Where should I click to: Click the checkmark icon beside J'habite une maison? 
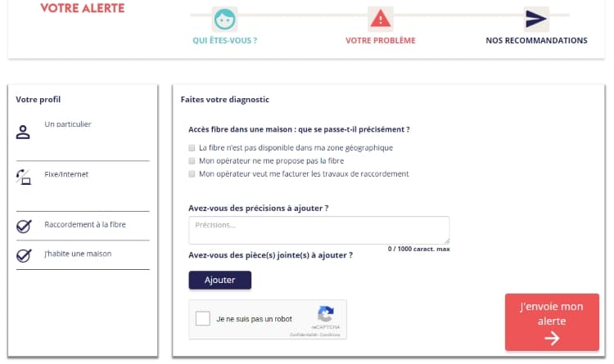pyautogui.click(x=24, y=255)
